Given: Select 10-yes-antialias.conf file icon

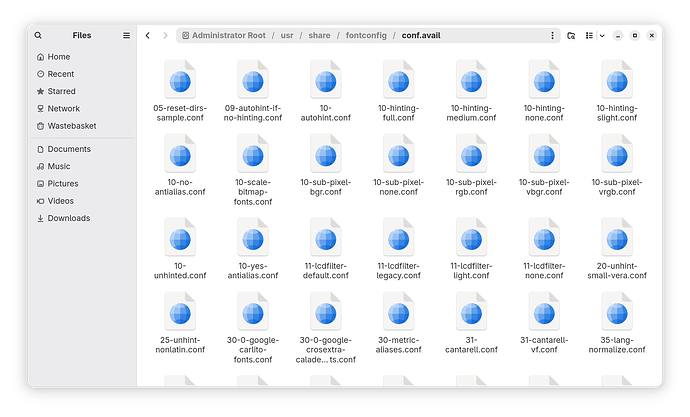Looking at the screenshot, I should [253, 238].
